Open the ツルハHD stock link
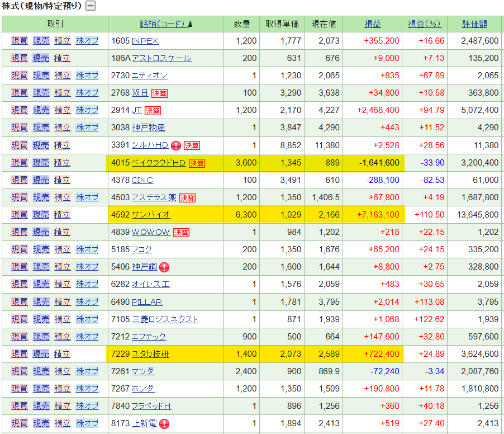The image size is (504, 434). 150,145
